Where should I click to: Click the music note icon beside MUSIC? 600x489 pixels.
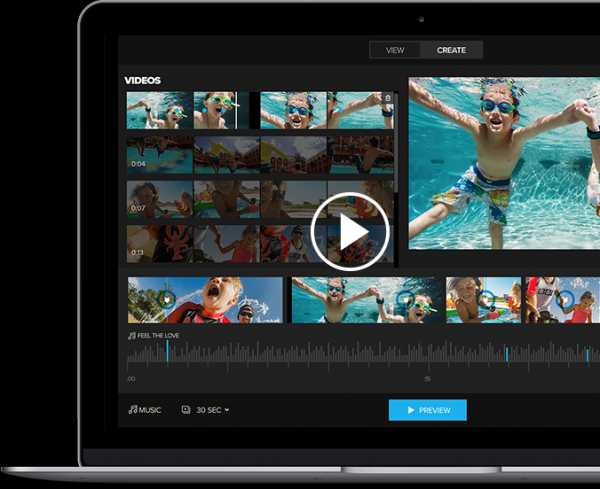click(x=132, y=410)
